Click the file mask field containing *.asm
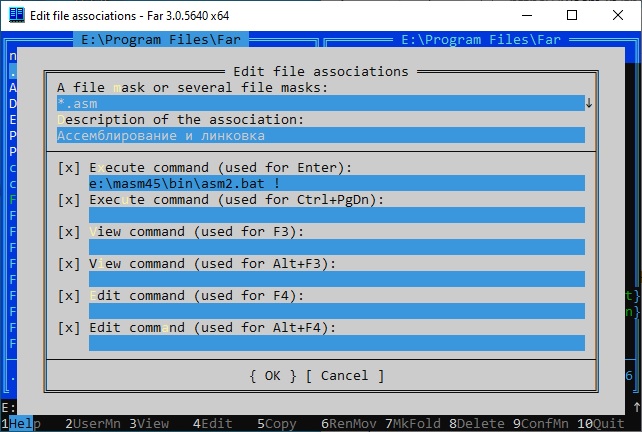Viewport: 642px width, 432px height. (320, 103)
